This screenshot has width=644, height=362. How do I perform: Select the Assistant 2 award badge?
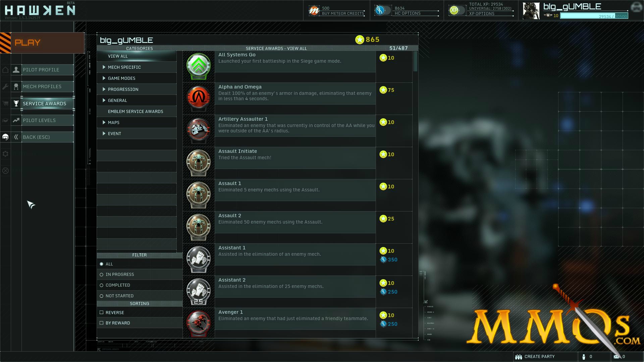click(x=199, y=291)
